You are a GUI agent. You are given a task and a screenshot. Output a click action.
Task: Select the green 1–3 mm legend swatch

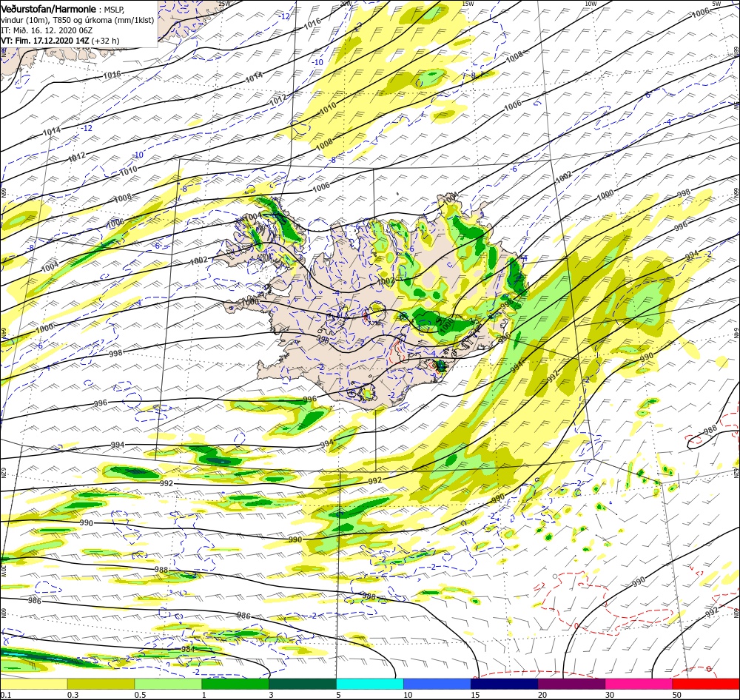pos(235,684)
